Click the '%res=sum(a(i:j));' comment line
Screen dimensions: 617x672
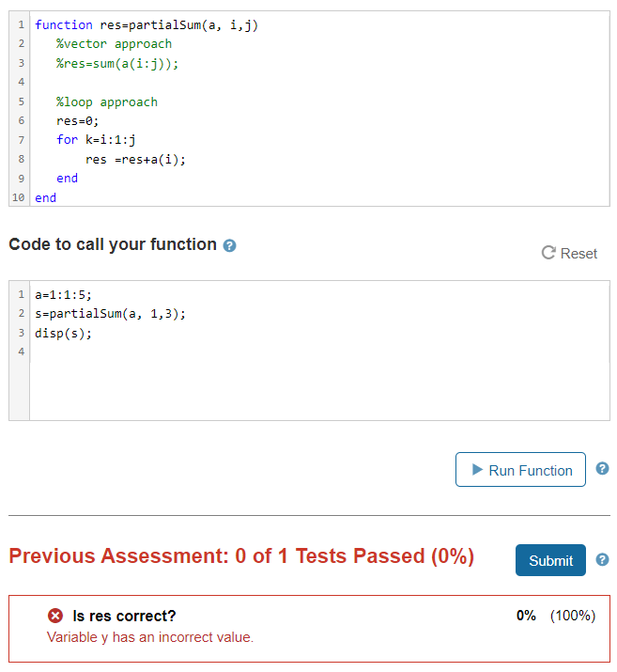tap(117, 63)
